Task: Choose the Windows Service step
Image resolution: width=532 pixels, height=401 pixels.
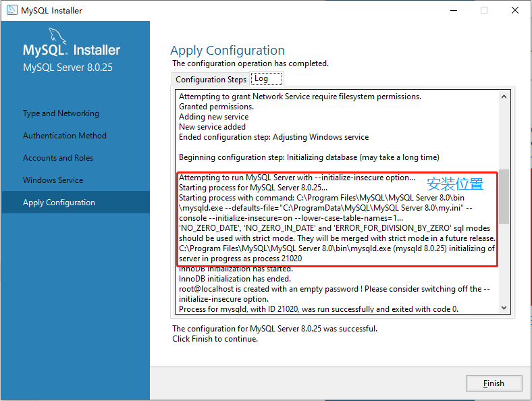Action: [53, 180]
